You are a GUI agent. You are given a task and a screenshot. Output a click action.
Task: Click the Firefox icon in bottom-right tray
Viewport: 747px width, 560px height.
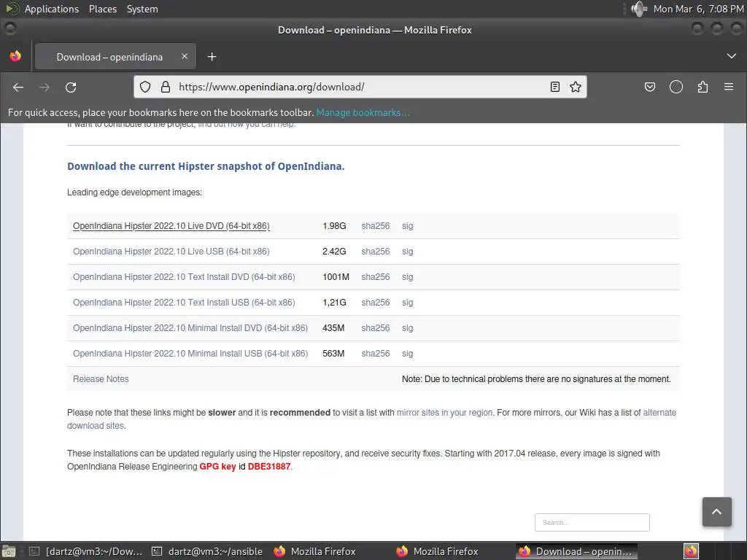tap(691, 551)
